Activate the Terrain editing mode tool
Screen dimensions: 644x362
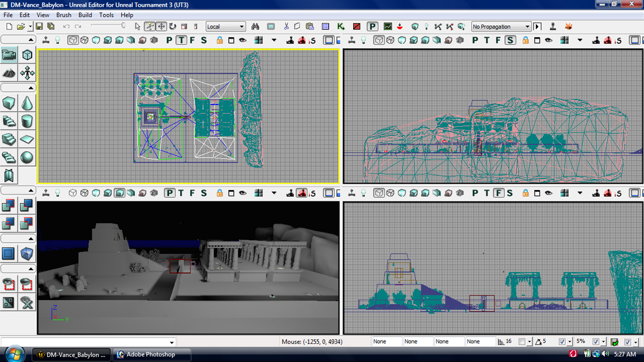tap(9, 73)
